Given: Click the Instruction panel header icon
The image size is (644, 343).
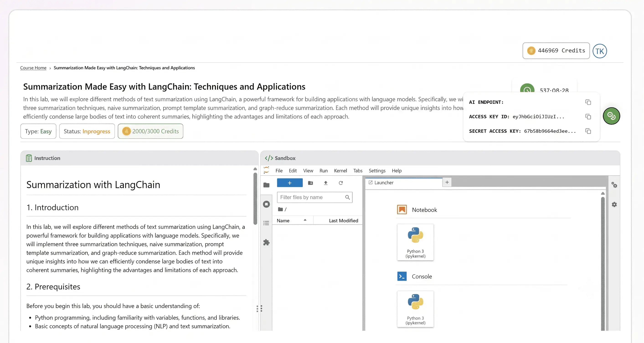Looking at the screenshot, I should pos(29,158).
